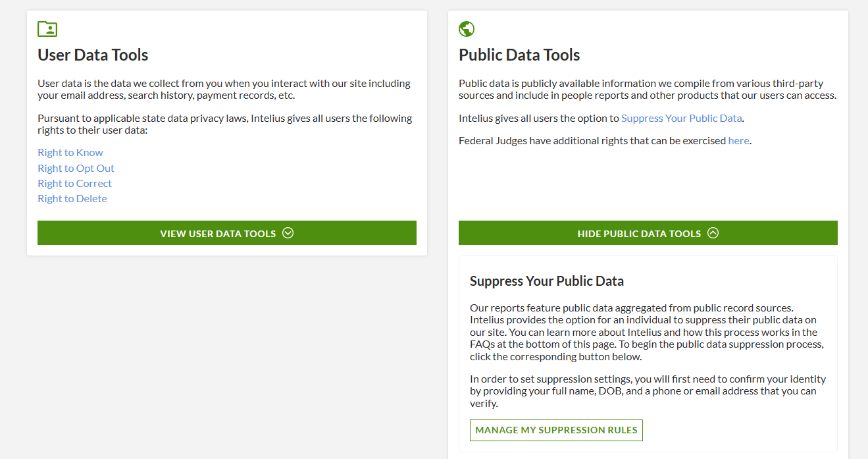Click the bold Suppress Your Public Data section heading
This screenshot has height=459, width=868.
coord(546,281)
